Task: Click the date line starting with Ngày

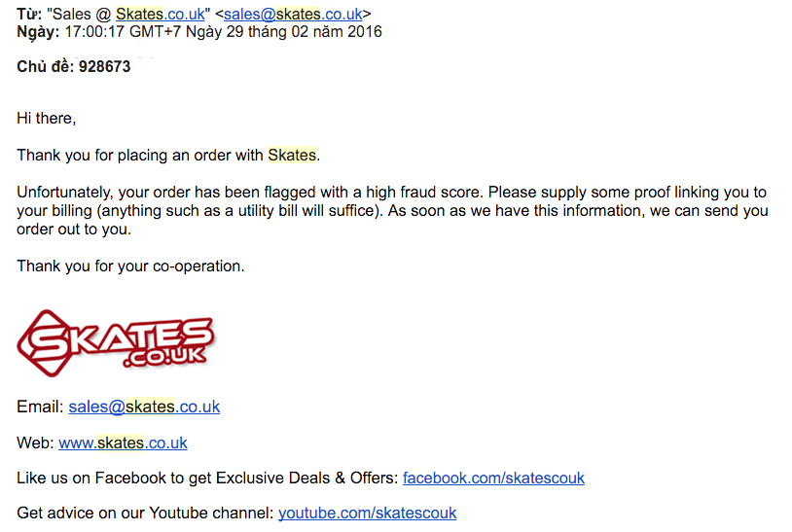Action: [x=199, y=31]
